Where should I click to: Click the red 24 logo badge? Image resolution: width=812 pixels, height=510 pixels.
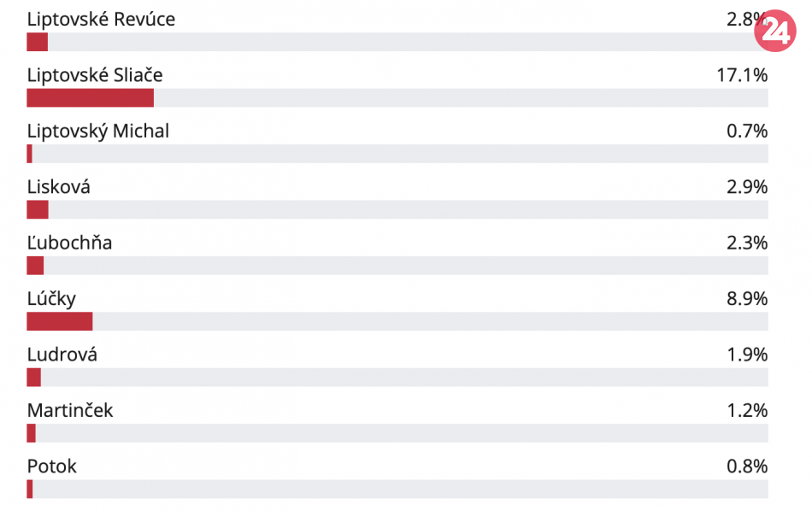point(775,32)
